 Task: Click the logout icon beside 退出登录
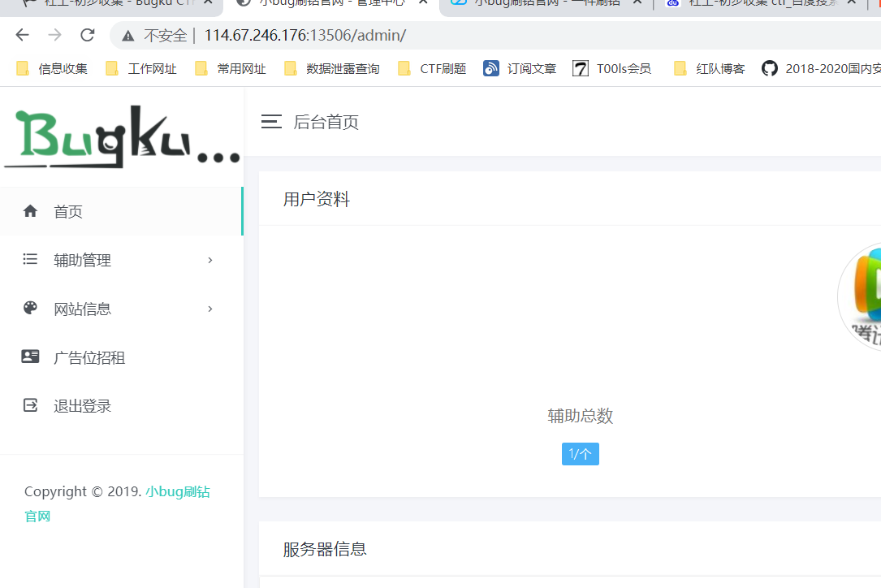(x=30, y=405)
